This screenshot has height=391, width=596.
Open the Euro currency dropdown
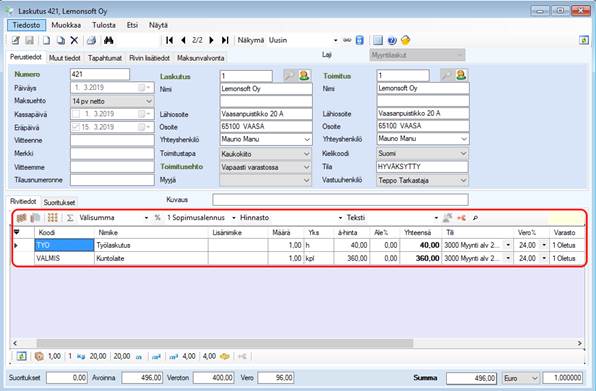point(534,378)
